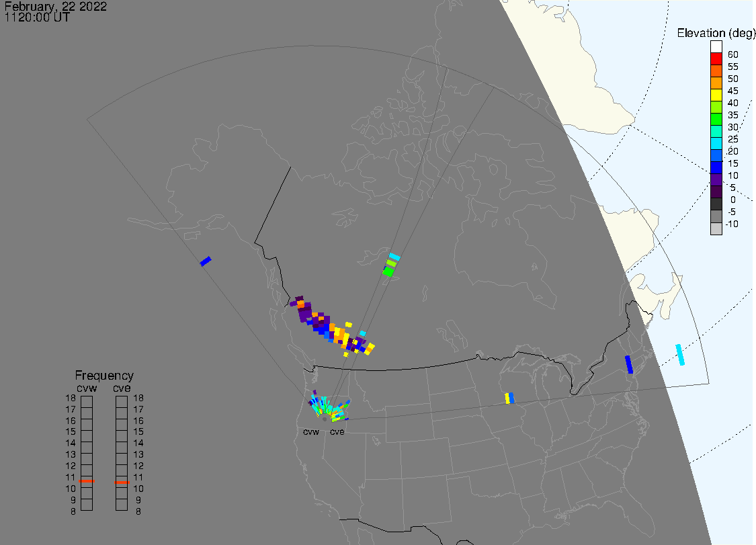Click the isolated blue echo patch near Alaska

click(206, 261)
